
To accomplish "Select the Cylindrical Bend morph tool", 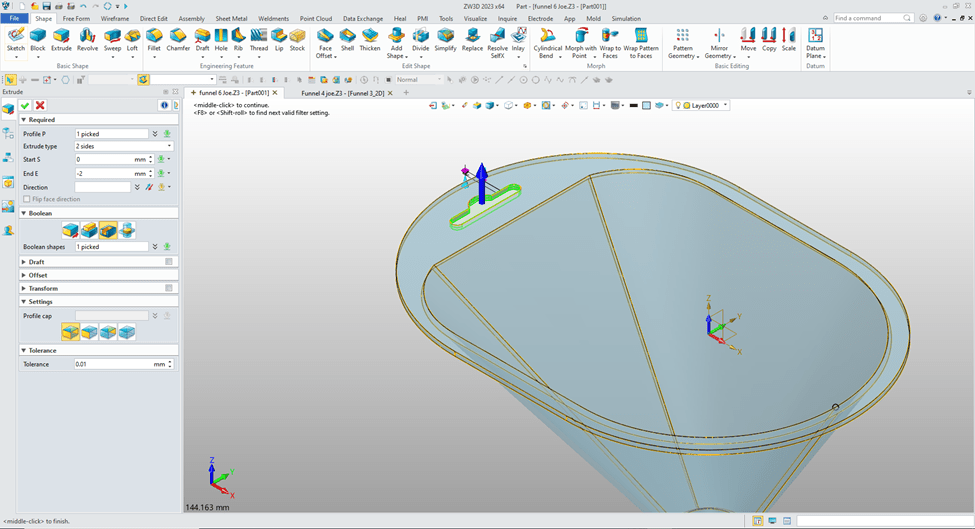I will [x=547, y=38].
